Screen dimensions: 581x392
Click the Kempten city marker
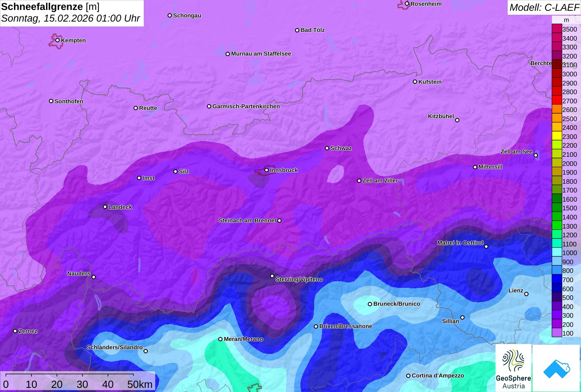57,40
